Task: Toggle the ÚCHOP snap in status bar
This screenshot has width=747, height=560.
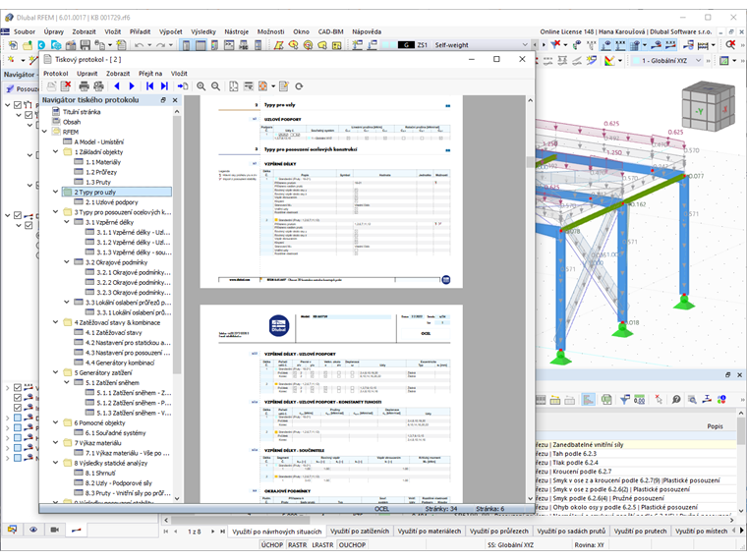Action: (272, 544)
